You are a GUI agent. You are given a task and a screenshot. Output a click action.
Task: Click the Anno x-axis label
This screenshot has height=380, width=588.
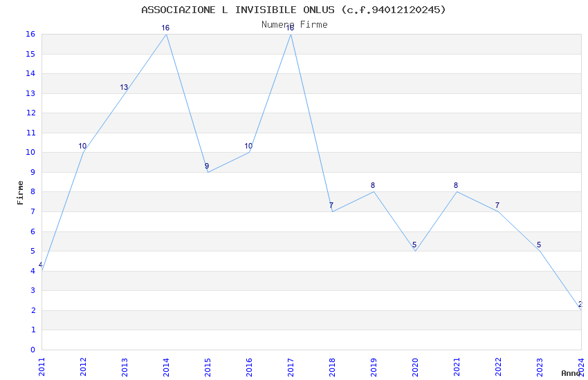(571, 373)
